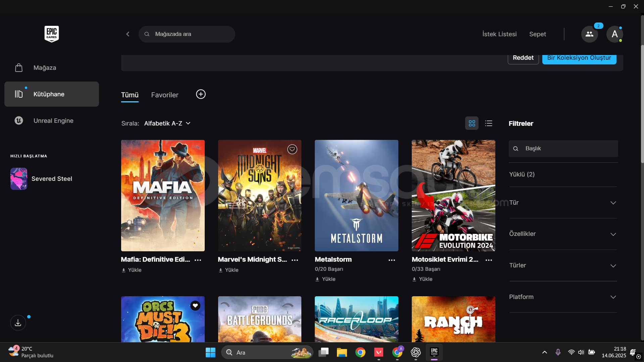Image resolution: width=644 pixels, height=362 pixels.
Task: Click the microphone tray icon
Action: (558, 352)
